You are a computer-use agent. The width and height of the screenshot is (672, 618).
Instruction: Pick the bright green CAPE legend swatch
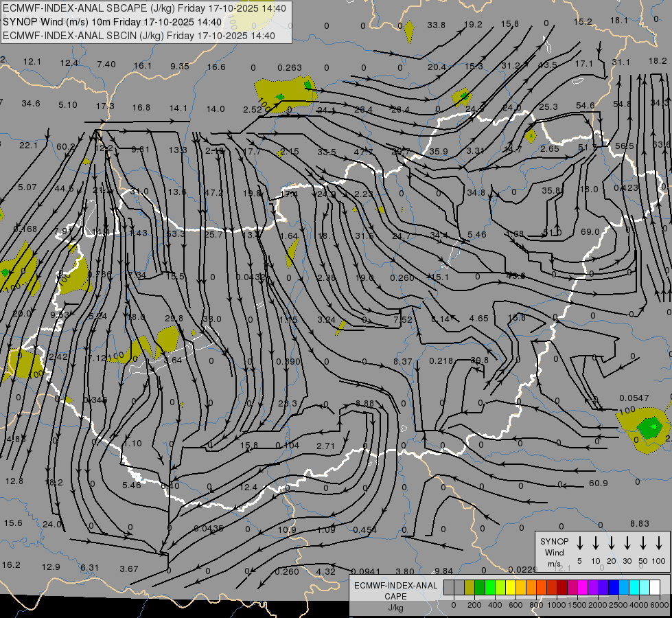coord(490,588)
